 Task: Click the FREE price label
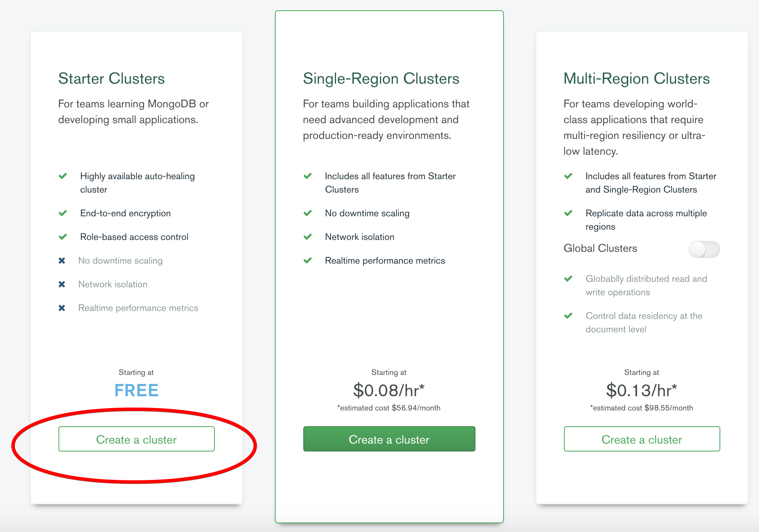click(x=136, y=390)
